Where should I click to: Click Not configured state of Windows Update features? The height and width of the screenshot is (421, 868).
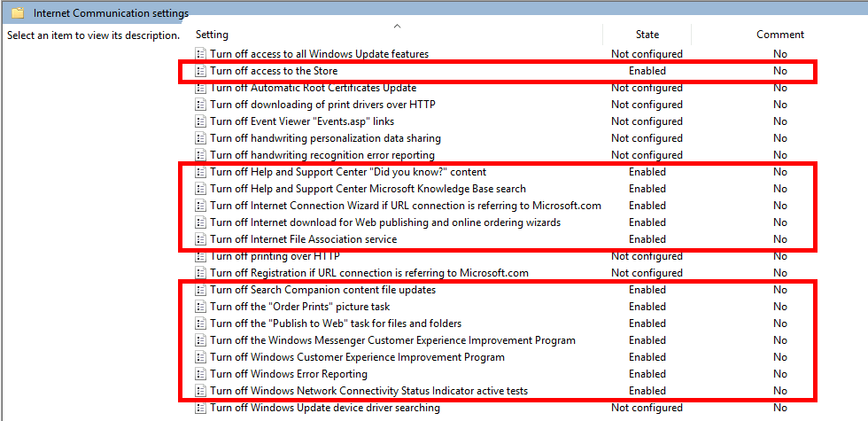point(647,54)
